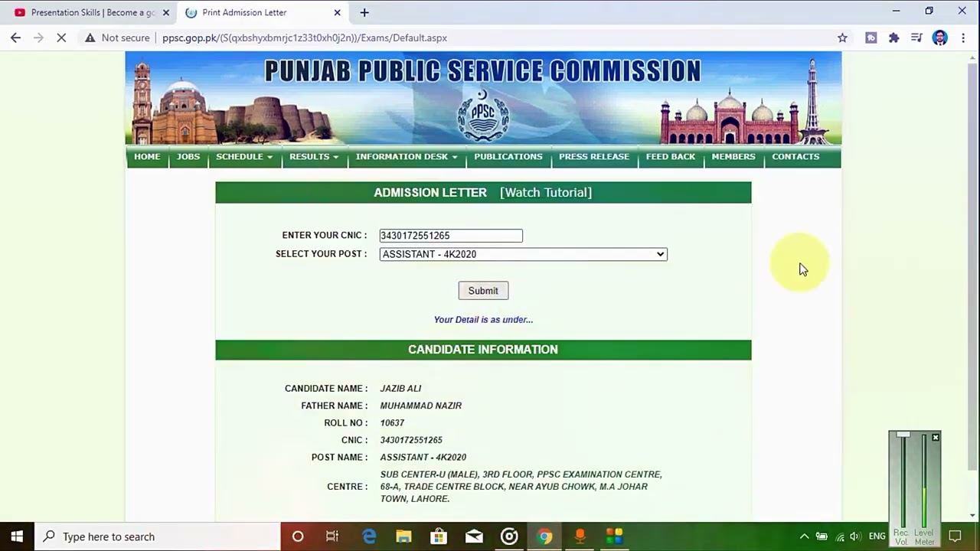The image size is (980, 551).
Task: Open the battery status tray icon
Action: [822, 536]
